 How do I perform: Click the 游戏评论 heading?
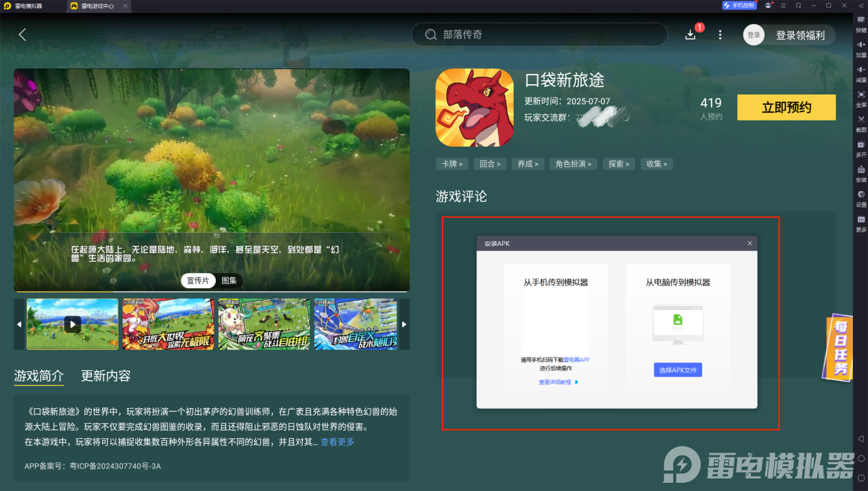point(461,197)
